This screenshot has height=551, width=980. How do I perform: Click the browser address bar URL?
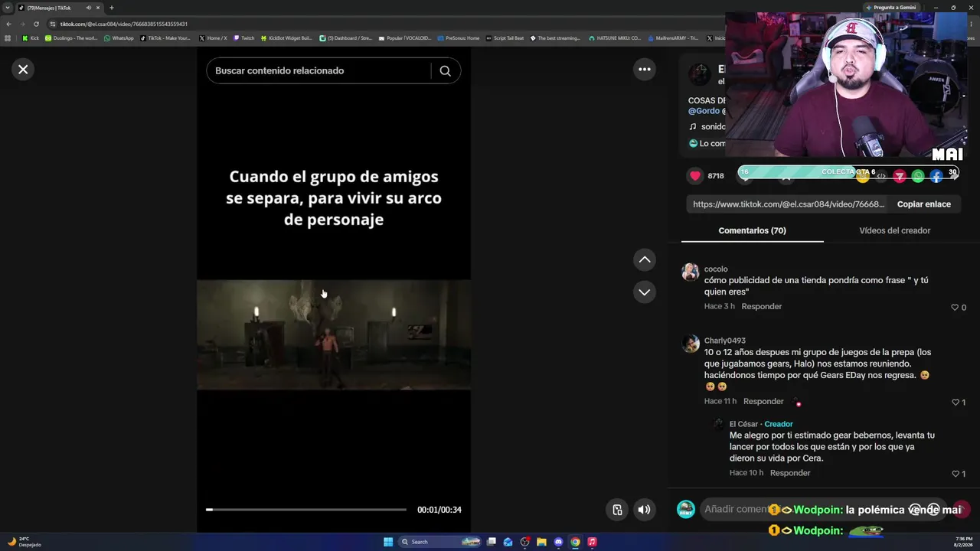(124, 24)
